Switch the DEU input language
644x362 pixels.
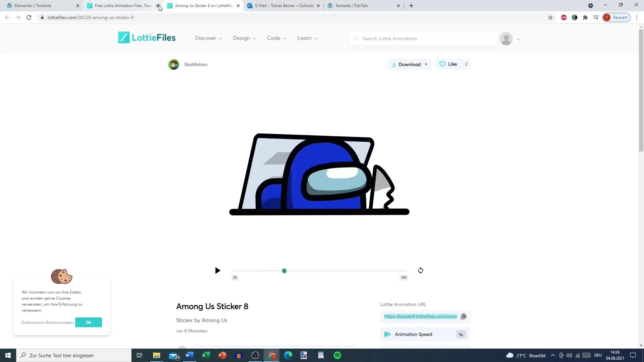pos(598,355)
